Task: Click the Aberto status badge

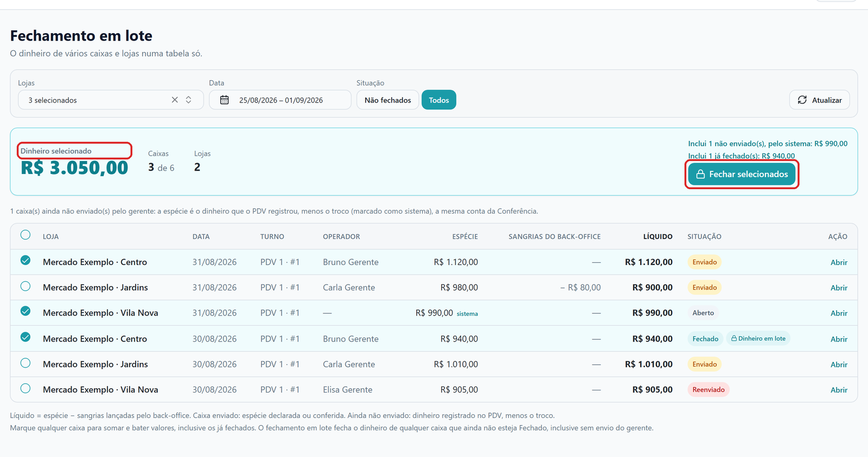Action: [x=703, y=313]
